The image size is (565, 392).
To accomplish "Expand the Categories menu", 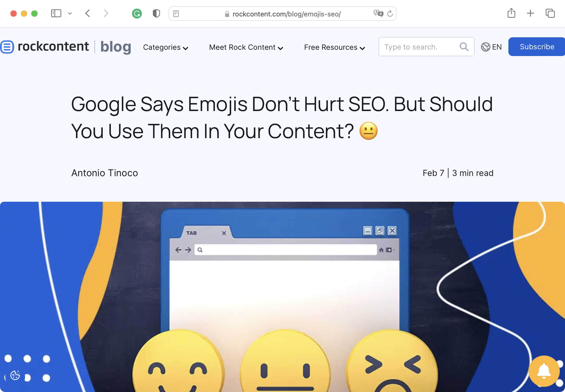I will click(x=166, y=47).
